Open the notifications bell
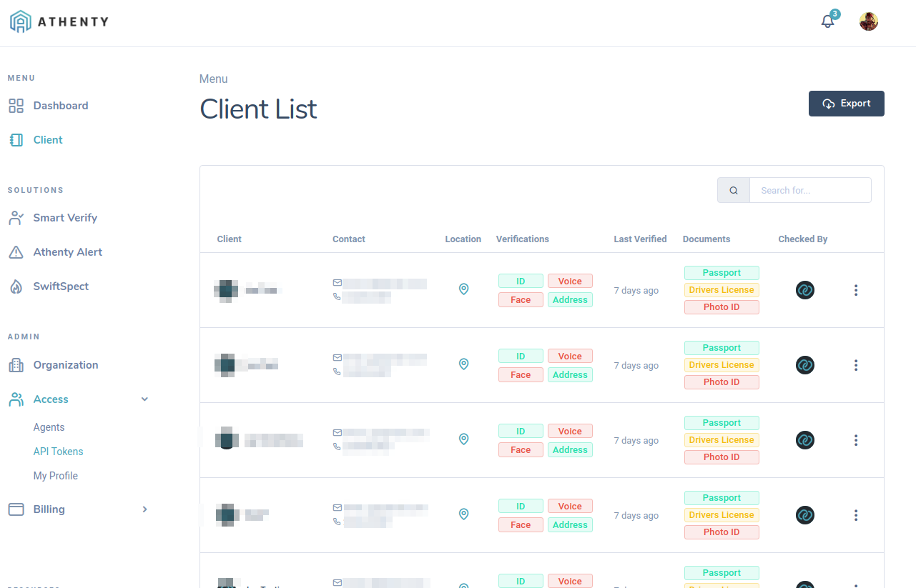 point(827,21)
